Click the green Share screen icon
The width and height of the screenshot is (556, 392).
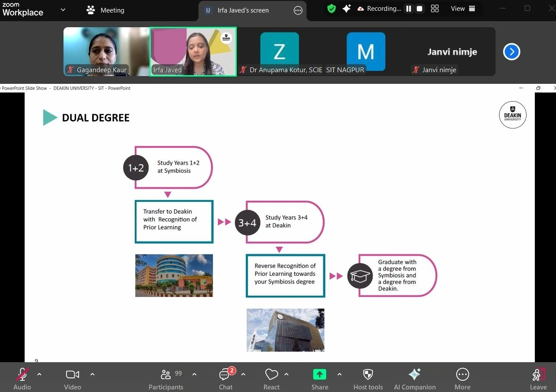pyautogui.click(x=319, y=375)
